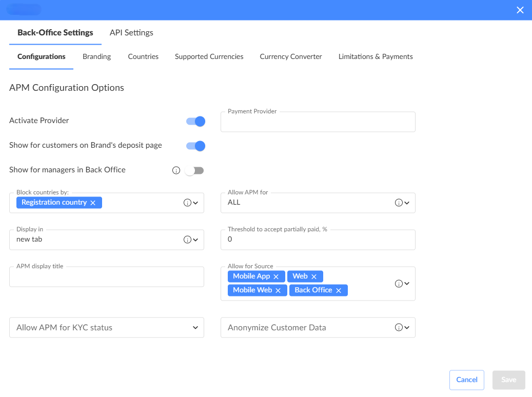Enable Show for managers in Back Office
Screen dimensions: 532x397
194,170
